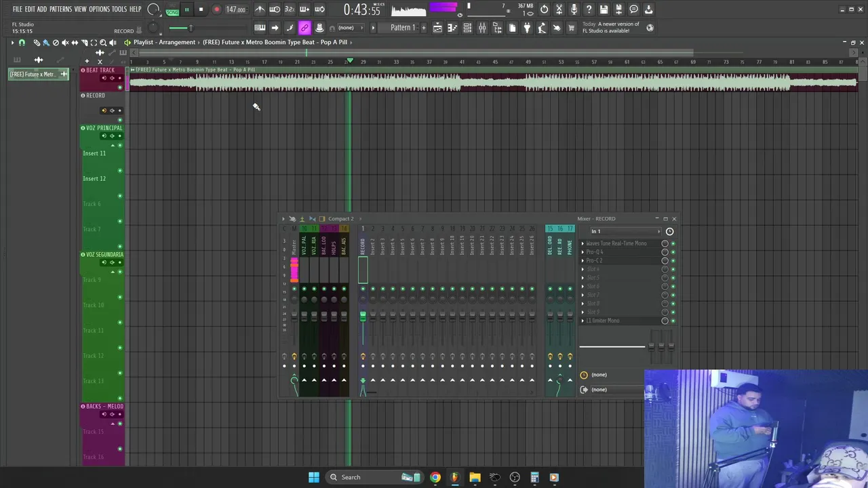Open the shopping cart content library icon
The height and width of the screenshot is (488, 868).
click(x=572, y=28)
